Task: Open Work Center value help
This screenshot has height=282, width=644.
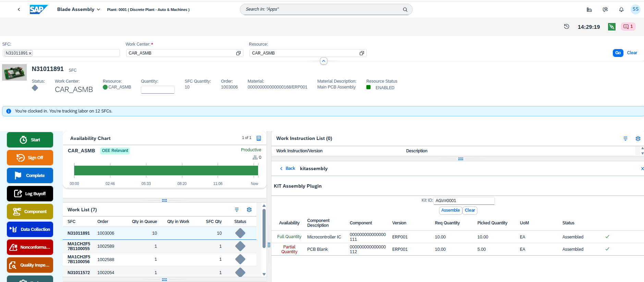Action: tap(238, 53)
